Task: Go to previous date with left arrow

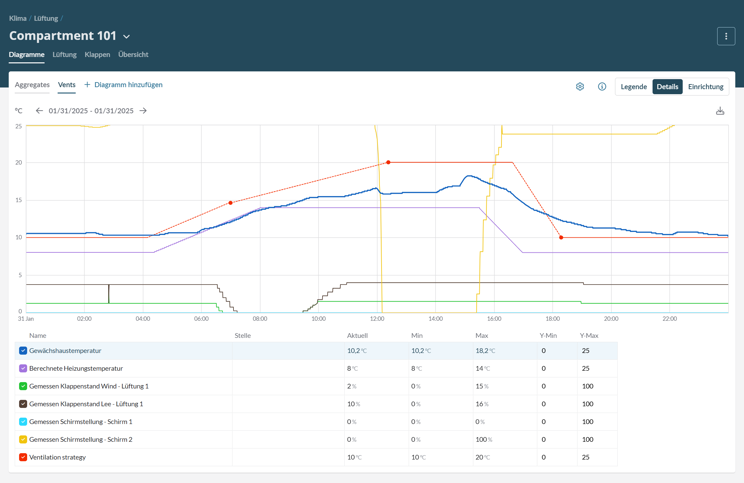Action: click(39, 111)
